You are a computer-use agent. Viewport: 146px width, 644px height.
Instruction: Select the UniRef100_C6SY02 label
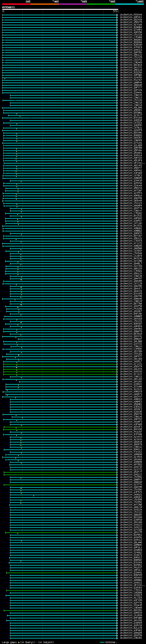(x=131, y=60)
